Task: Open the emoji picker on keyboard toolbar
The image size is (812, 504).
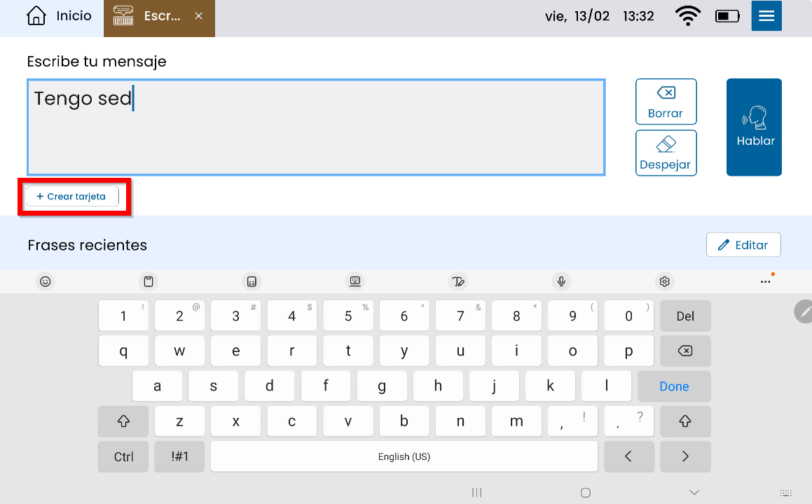Action: (46, 281)
